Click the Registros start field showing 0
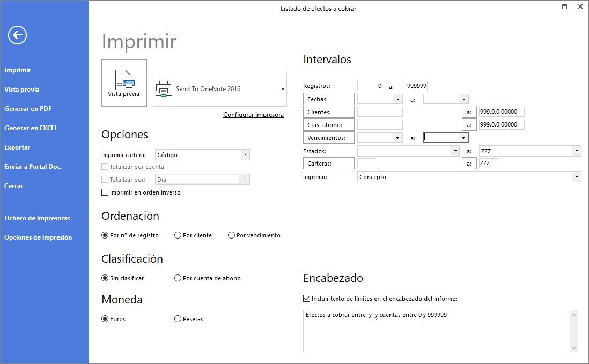This screenshot has height=364, width=589. click(370, 86)
